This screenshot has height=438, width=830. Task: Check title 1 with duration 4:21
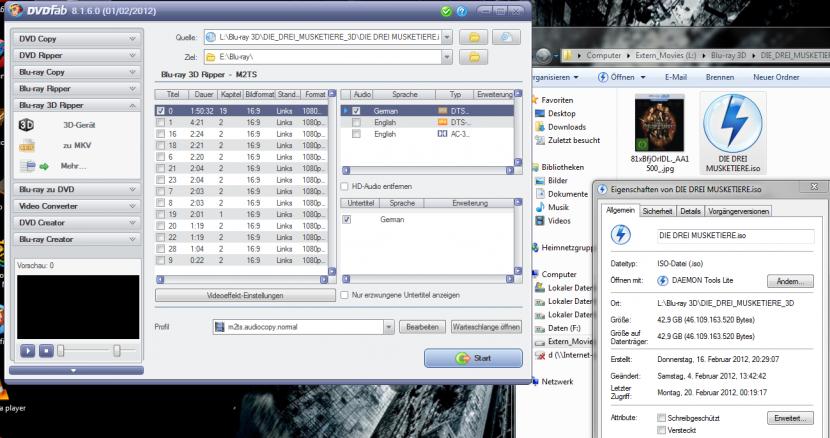click(x=160, y=122)
